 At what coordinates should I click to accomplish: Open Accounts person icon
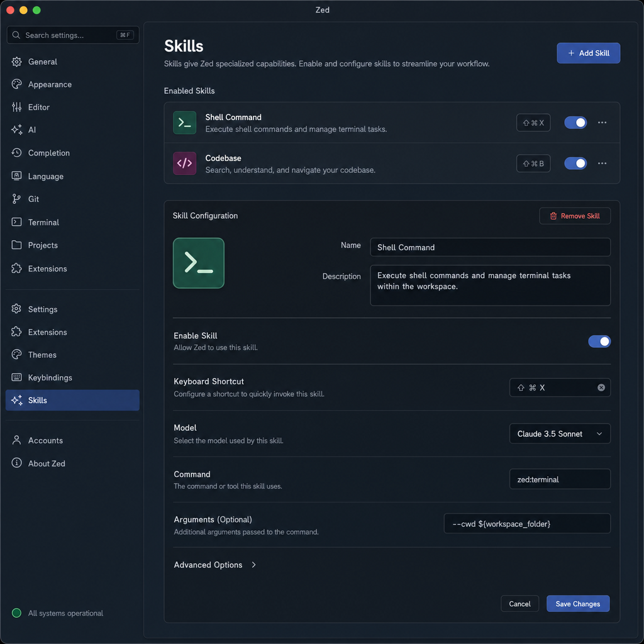click(x=16, y=440)
